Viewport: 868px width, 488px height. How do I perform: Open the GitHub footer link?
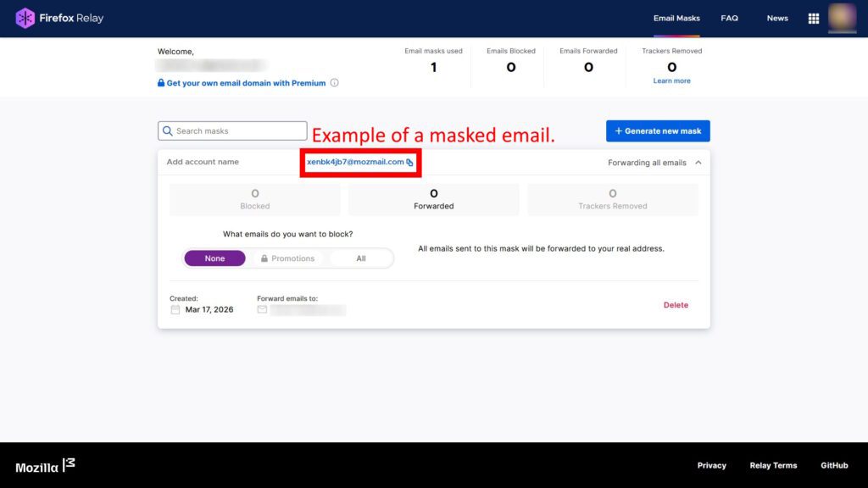pyautogui.click(x=834, y=465)
